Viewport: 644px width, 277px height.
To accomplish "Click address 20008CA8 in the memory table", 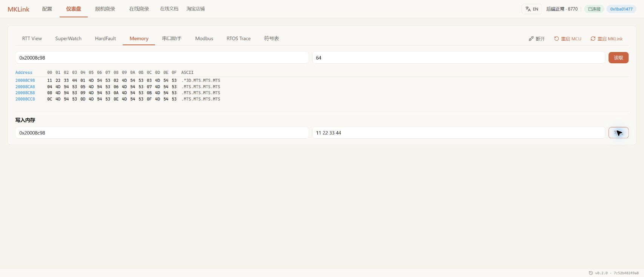I will pyautogui.click(x=25, y=87).
